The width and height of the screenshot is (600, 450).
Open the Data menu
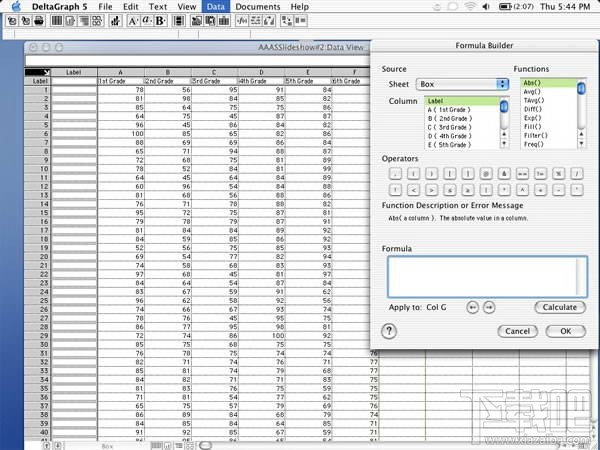214,7
